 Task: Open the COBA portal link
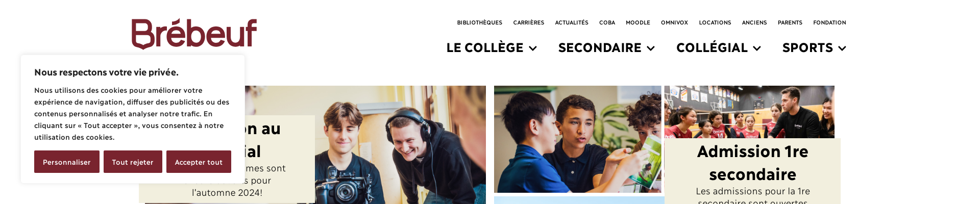pos(607,22)
